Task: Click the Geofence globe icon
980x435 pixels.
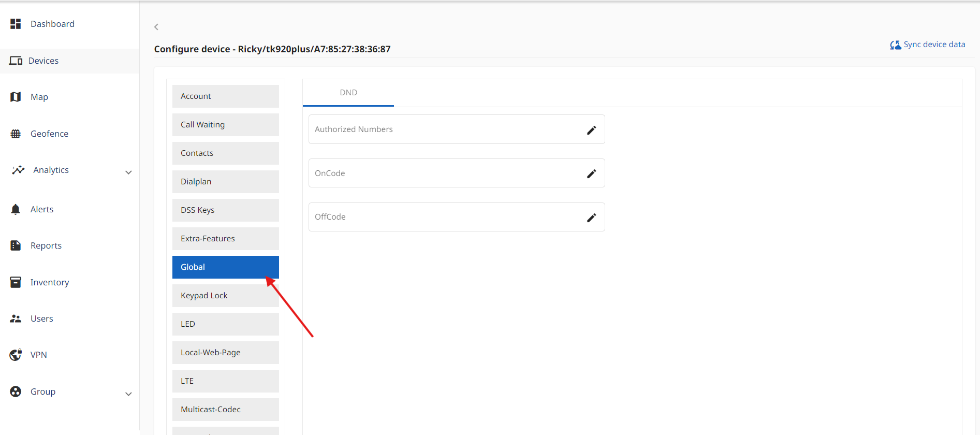Action: 16,134
